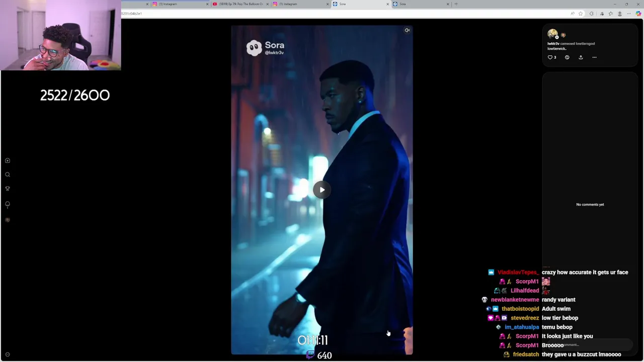Click chat username newblanketnewme
Image resolution: width=644 pixels, height=362 pixels.
[x=515, y=300]
